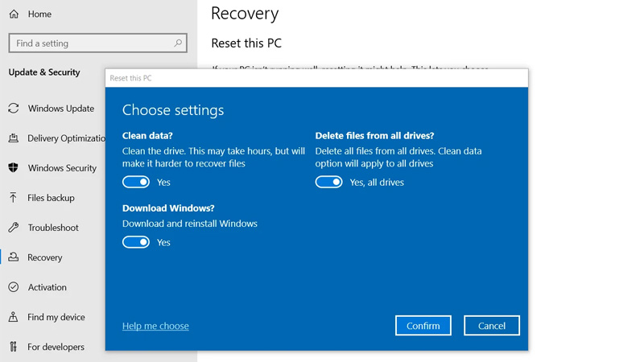This screenshot has width=644, height=362.
Task: Confirm the reset settings
Action: 423,326
